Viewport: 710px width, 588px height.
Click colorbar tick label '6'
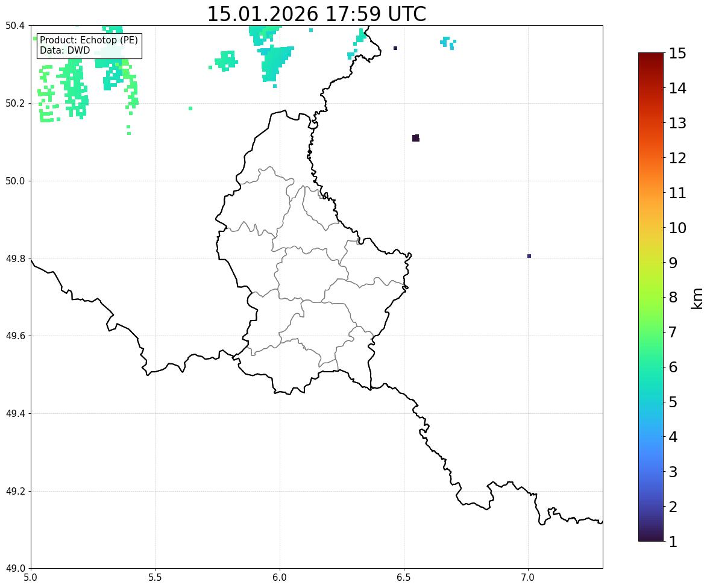(x=673, y=367)
